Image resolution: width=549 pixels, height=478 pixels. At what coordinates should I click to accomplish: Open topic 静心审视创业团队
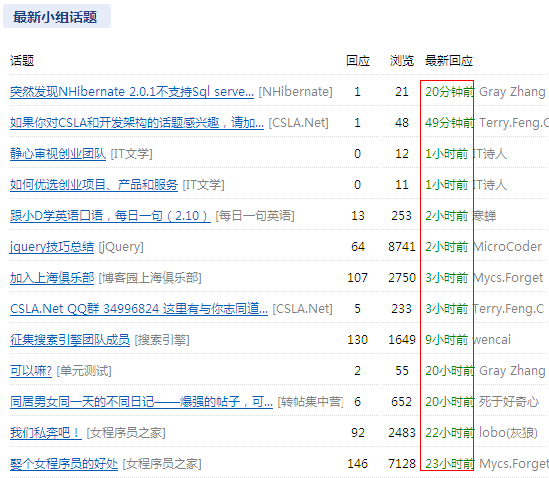coord(58,154)
